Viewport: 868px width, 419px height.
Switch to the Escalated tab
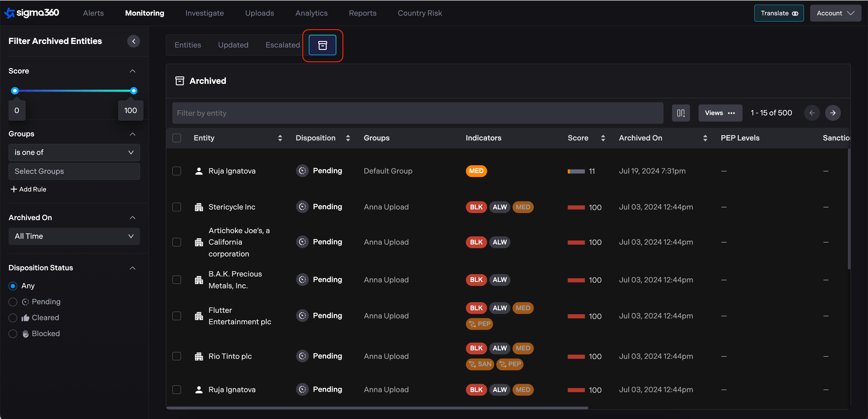(282, 45)
